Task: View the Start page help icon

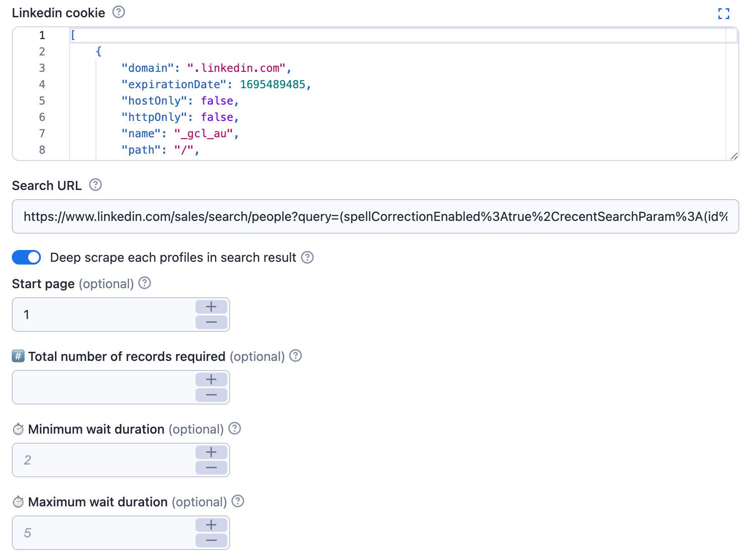Action: (x=145, y=283)
